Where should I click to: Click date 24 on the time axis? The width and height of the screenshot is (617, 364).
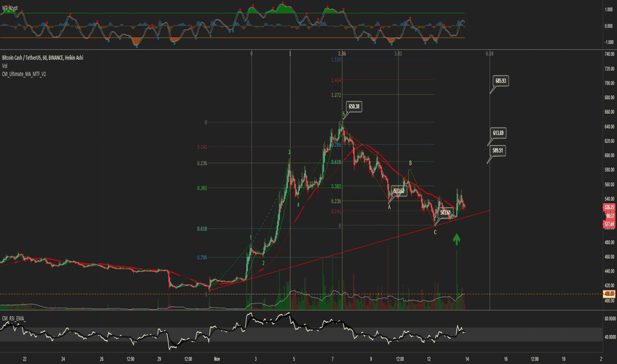pos(63,359)
